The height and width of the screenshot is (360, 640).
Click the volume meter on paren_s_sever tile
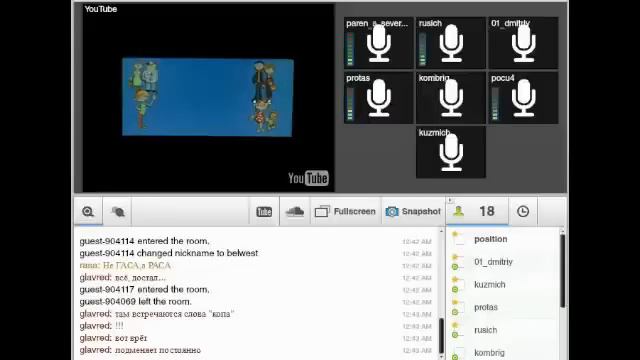(350, 49)
